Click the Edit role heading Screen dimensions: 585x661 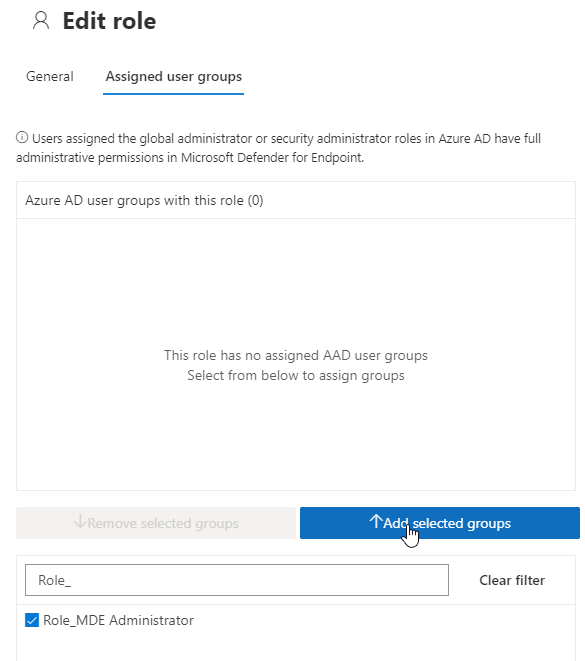pyautogui.click(x=110, y=21)
